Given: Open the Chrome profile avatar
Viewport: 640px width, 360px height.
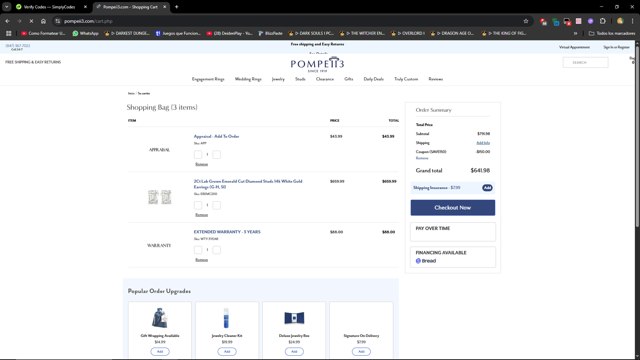Looking at the screenshot, I should [620, 21].
